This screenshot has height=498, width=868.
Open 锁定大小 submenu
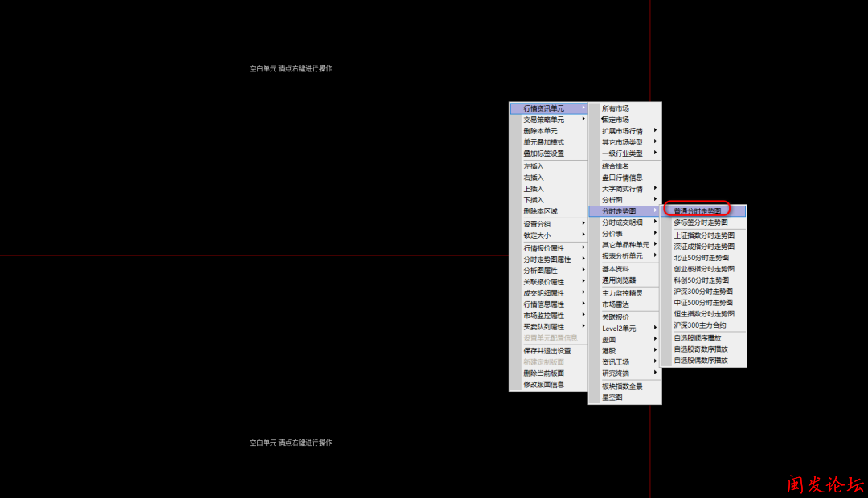click(537, 235)
